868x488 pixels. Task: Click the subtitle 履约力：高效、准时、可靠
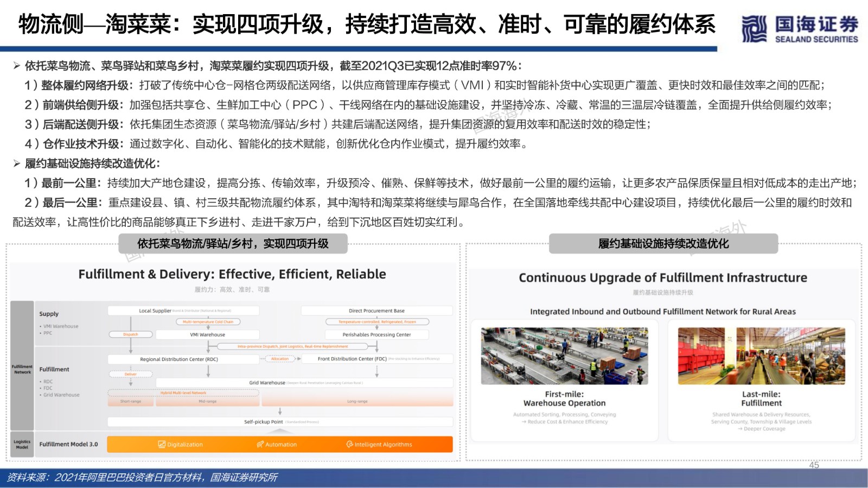[x=232, y=290]
